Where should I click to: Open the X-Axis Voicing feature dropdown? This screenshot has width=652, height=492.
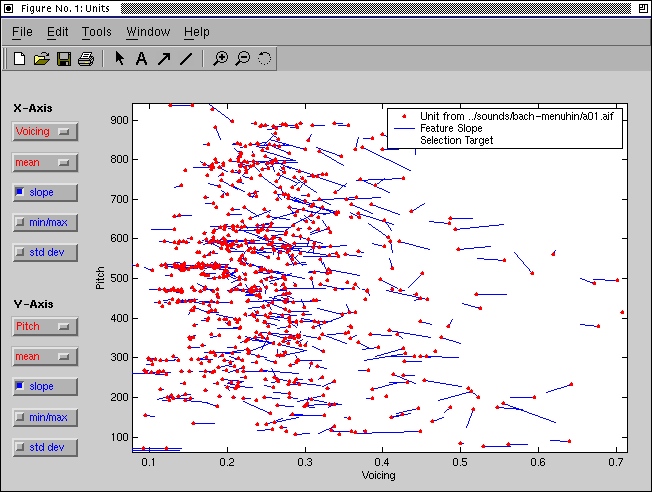click(x=45, y=131)
